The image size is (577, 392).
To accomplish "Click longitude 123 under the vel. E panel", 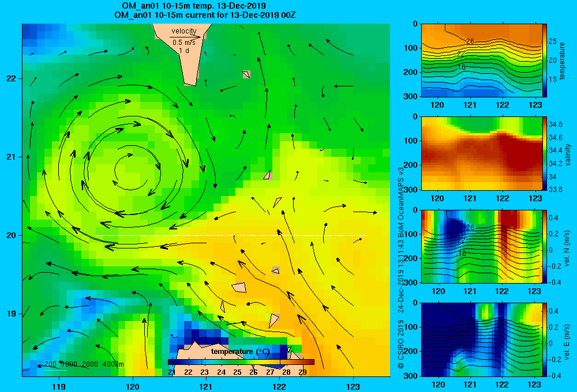I will point(534,385).
